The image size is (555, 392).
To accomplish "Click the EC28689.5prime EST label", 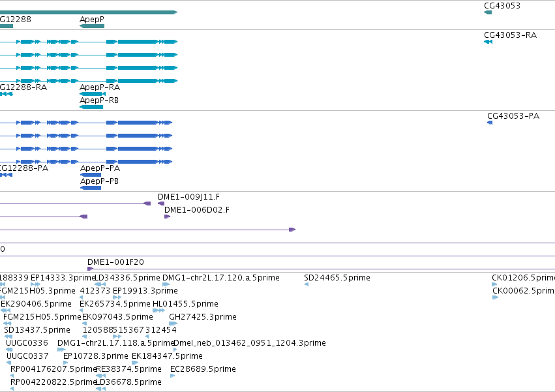I will (x=203, y=369).
